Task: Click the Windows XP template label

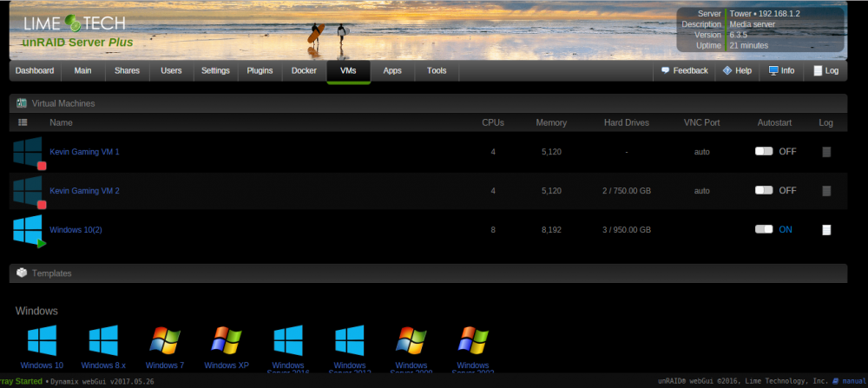Action: (x=227, y=365)
